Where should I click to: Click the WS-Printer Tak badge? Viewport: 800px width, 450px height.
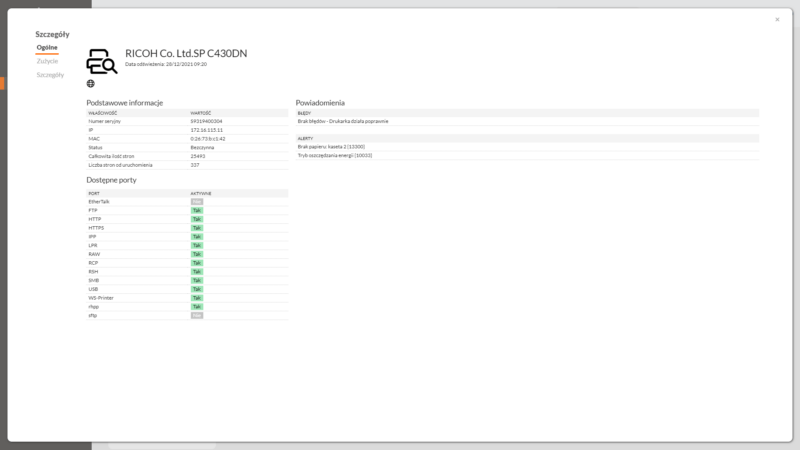197,298
